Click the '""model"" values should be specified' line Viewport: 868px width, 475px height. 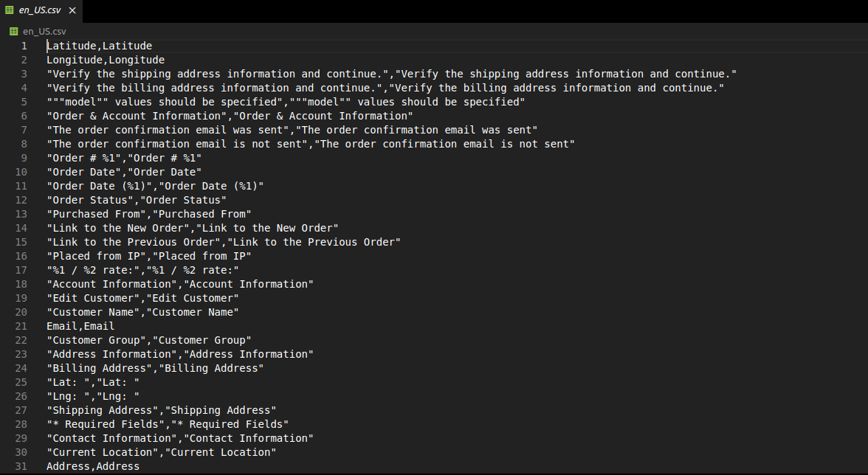[286, 102]
